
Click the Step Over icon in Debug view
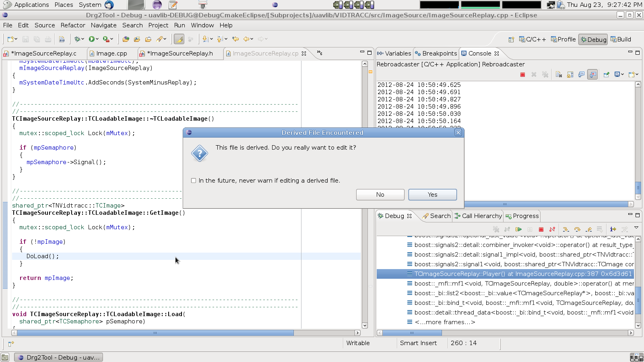577,229
